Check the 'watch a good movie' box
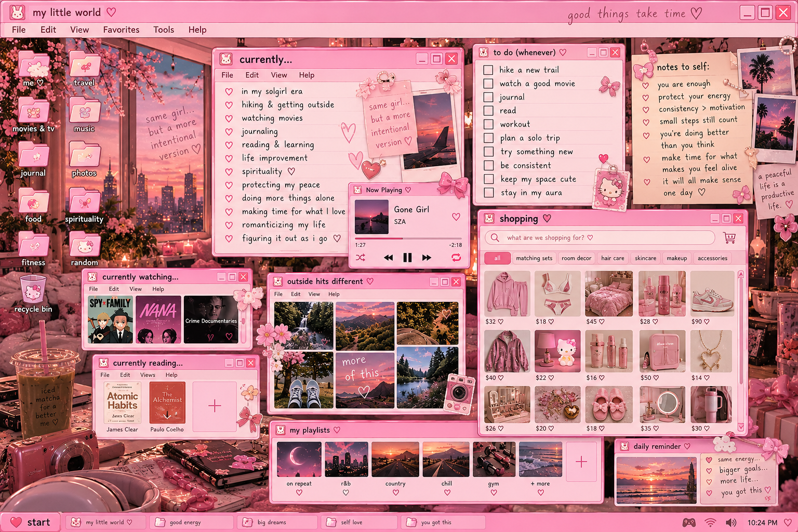Screen dimensions: 798x532 pyautogui.click(x=488, y=83)
